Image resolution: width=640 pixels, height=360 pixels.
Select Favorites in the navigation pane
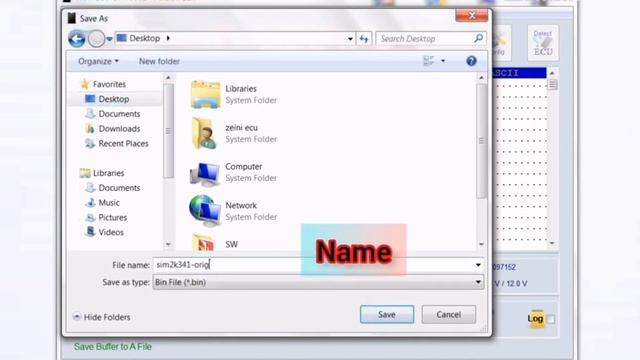point(109,84)
